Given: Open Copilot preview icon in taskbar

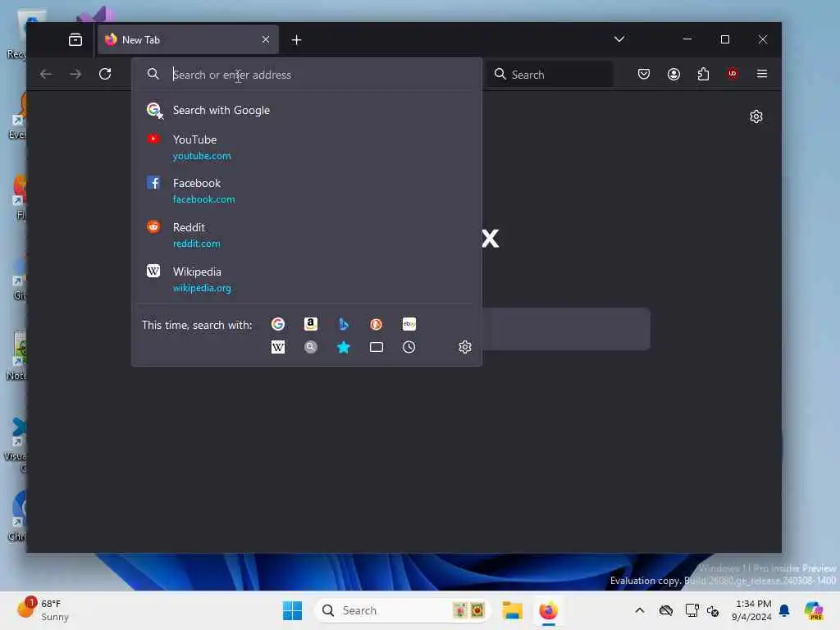Looking at the screenshot, I should [813, 610].
